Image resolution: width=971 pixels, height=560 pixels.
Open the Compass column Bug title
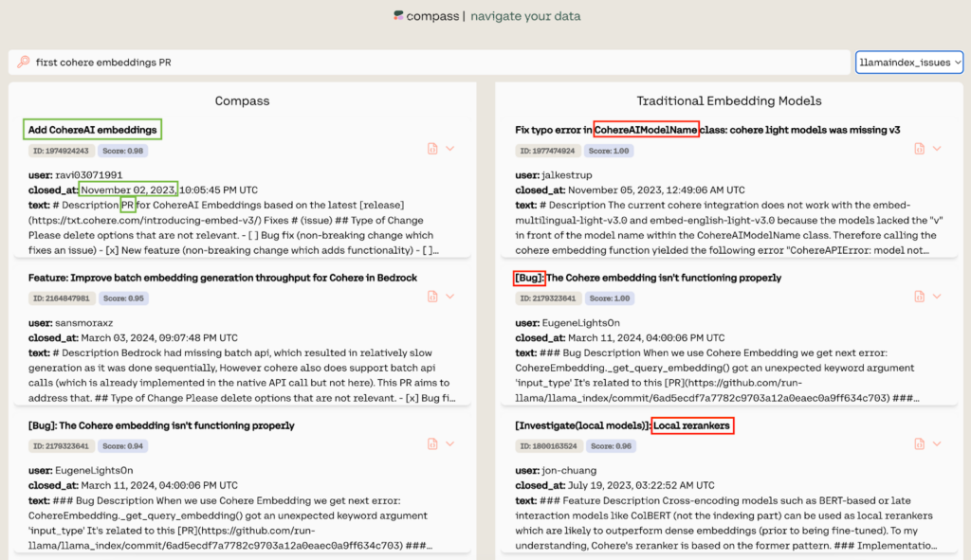point(161,425)
